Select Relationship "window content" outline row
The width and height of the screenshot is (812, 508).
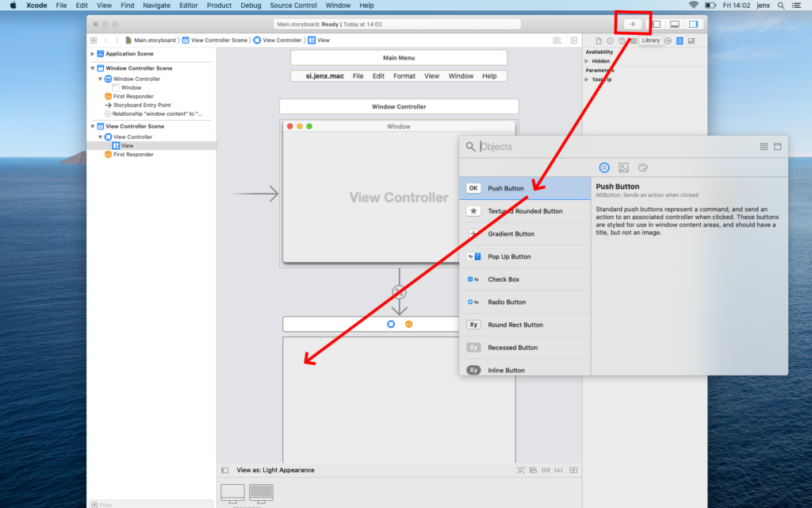point(151,114)
